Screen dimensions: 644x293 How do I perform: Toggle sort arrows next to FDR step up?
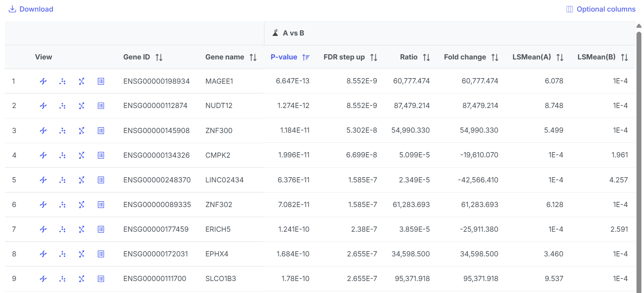point(374,57)
